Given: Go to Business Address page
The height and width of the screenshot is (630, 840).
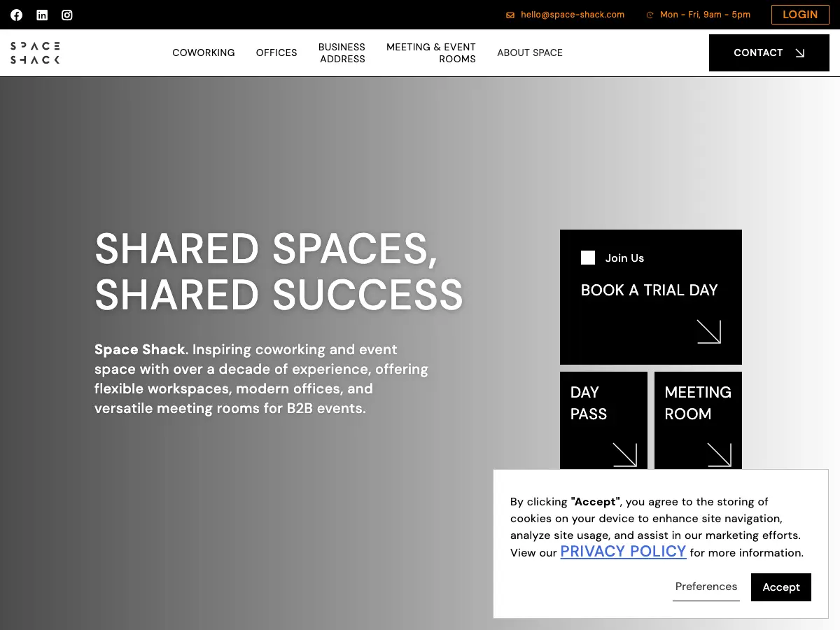Looking at the screenshot, I should [x=342, y=52].
